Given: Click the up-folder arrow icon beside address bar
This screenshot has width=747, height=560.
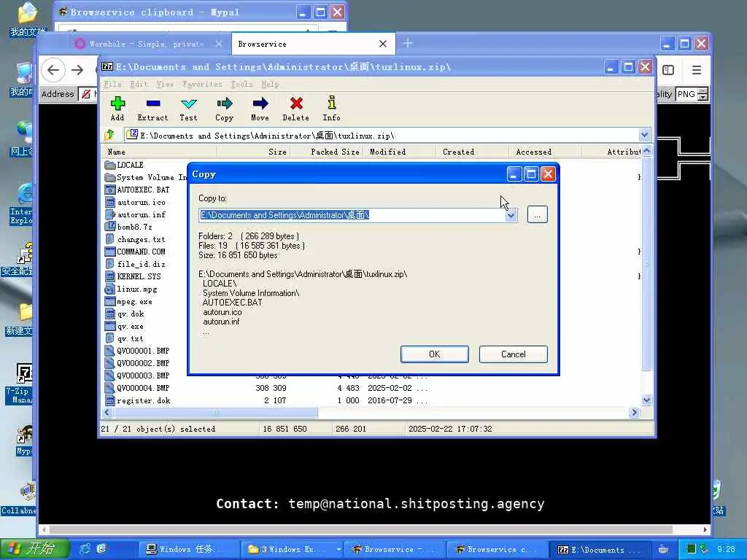Looking at the screenshot, I should [x=110, y=135].
